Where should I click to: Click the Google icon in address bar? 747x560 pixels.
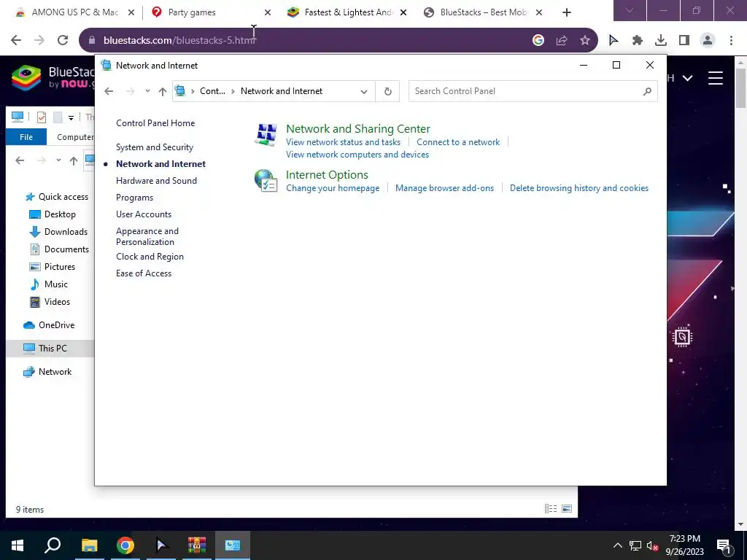(x=538, y=41)
